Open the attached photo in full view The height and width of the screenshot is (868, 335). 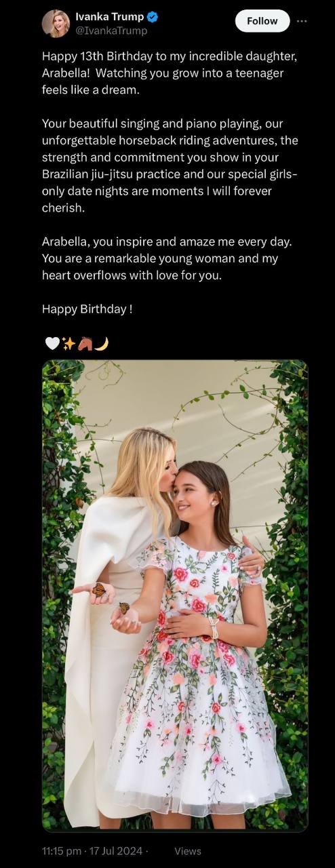175,595
